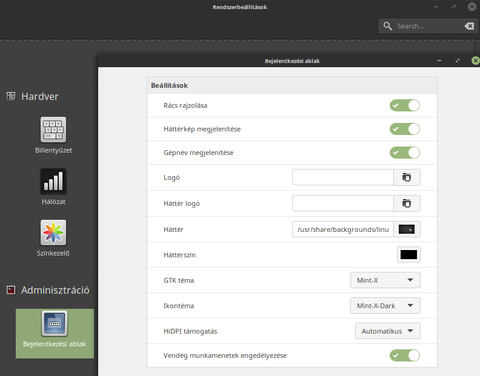Image resolution: width=480 pixels, height=376 pixels.
Task: Maximize the Bejelentkezési ablak window
Action: pyautogui.click(x=457, y=61)
